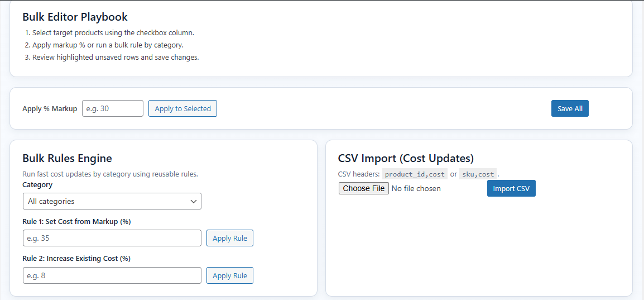Open the All categories dropdown
Image resolution: width=644 pixels, height=300 pixels.
112,201
